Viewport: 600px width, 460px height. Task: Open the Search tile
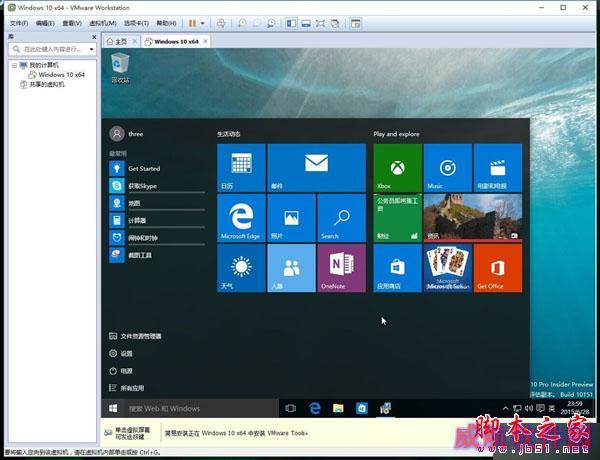click(x=342, y=218)
